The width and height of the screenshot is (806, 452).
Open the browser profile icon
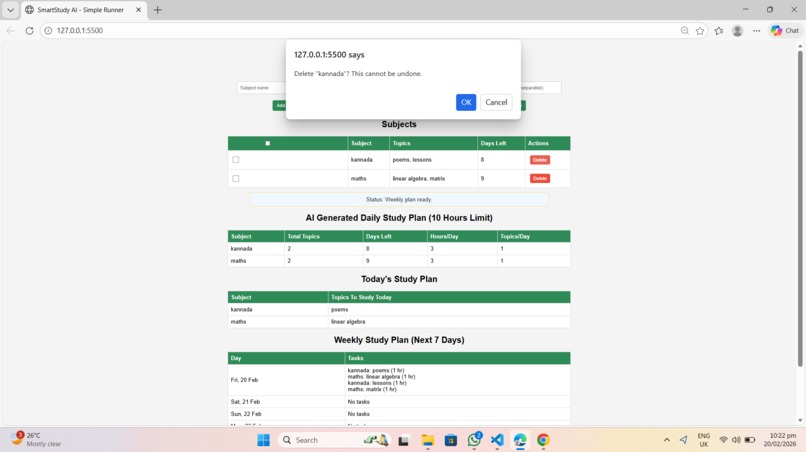[x=737, y=31]
